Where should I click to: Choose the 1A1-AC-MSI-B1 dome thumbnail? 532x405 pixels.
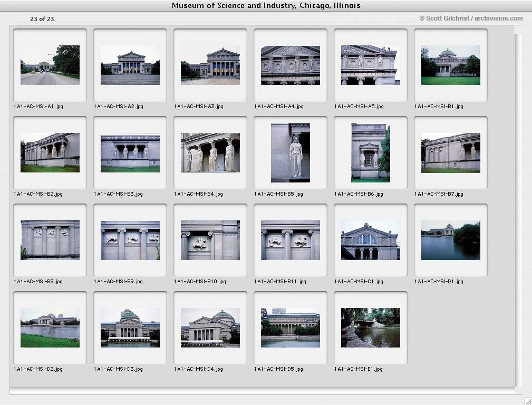coord(450,65)
